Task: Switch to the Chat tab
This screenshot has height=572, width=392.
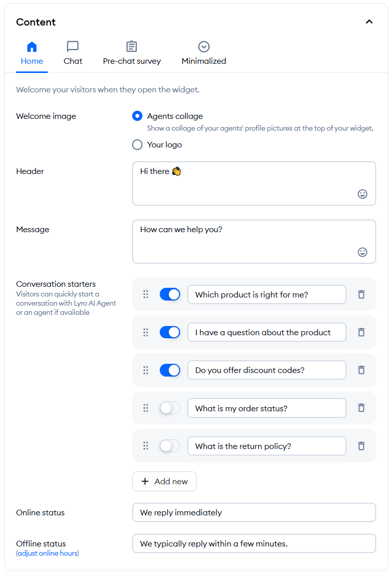Action: pyautogui.click(x=72, y=53)
